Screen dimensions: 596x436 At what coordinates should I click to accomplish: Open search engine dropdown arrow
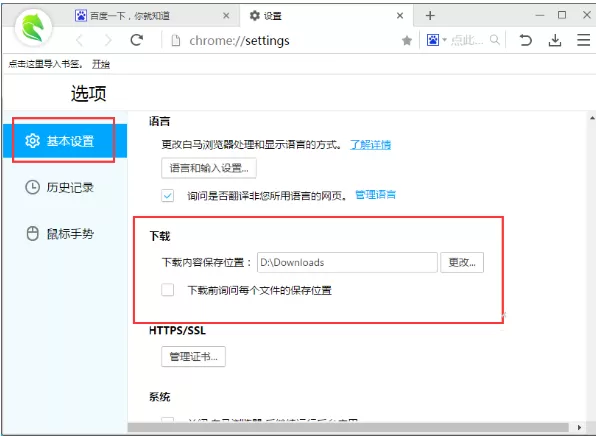444,40
